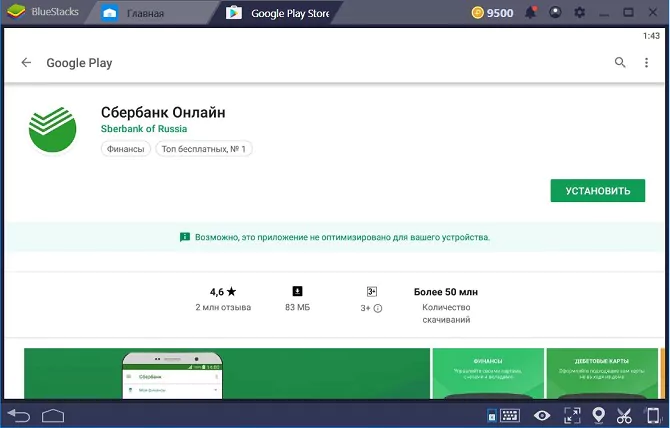Click Android back button in bottom bar

[19, 415]
